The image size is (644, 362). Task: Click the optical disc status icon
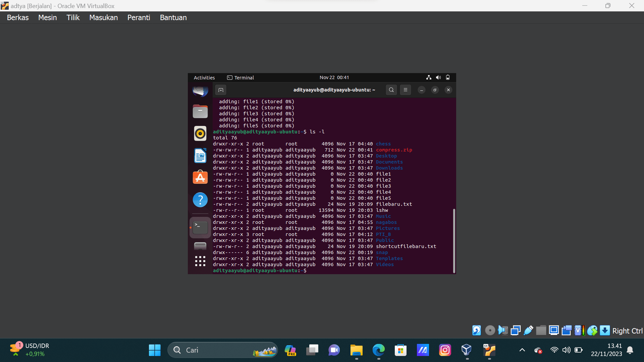click(490, 330)
